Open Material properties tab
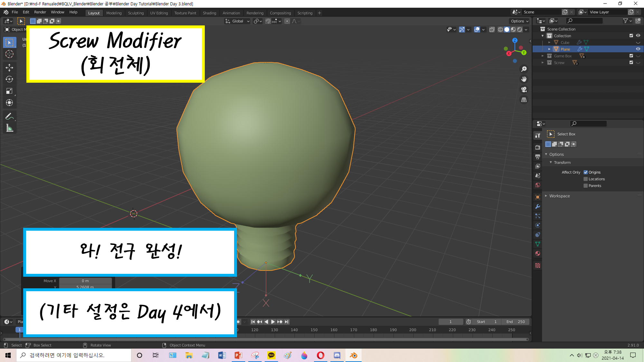Screen dimensions: 644x362 click(x=537, y=254)
